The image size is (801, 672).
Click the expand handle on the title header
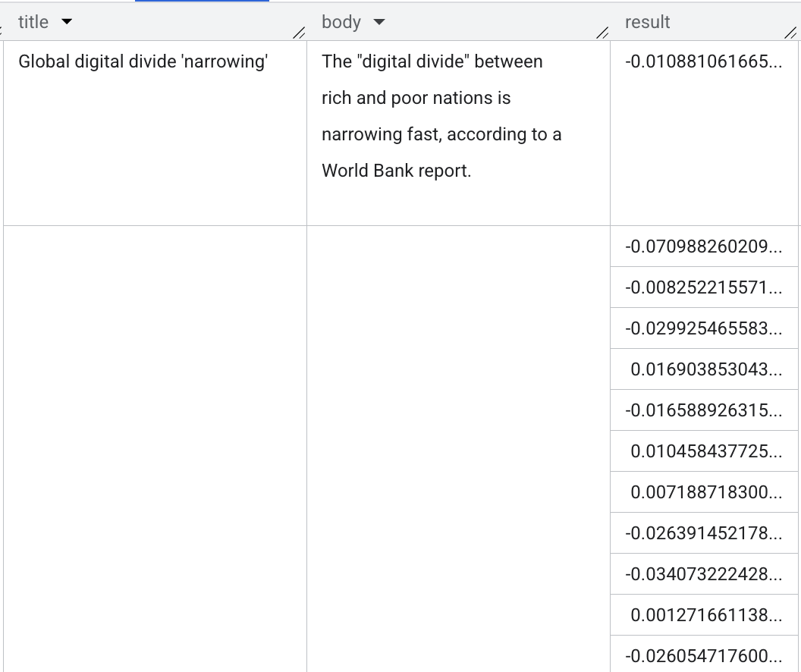click(300, 33)
